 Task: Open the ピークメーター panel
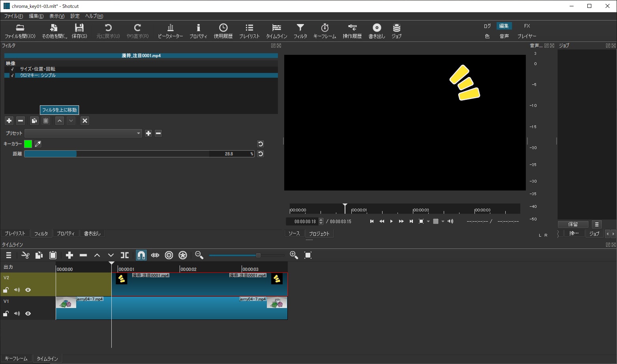pyautogui.click(x=171, y=31)
